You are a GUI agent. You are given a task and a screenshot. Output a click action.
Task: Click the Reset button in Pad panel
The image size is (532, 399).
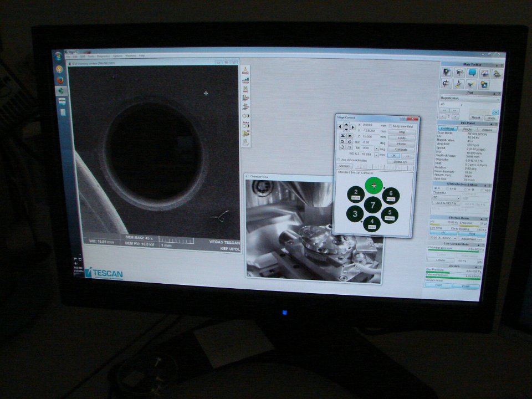click(x=476, y=117)
